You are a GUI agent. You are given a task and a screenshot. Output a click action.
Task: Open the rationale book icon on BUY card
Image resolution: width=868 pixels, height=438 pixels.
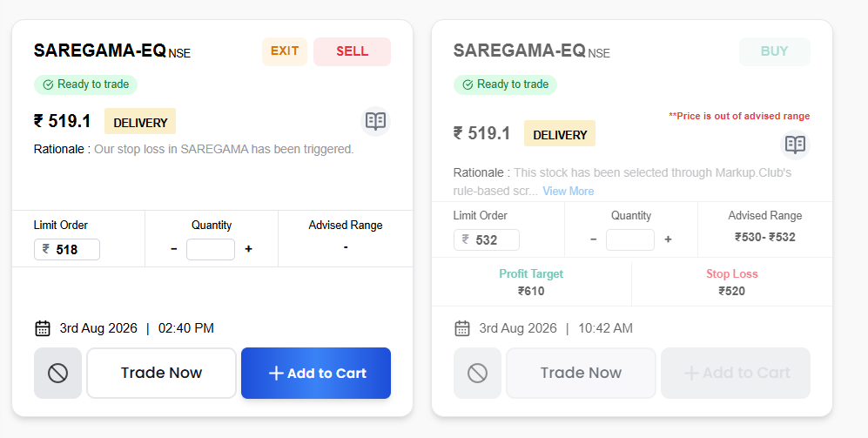click(795, 145)
